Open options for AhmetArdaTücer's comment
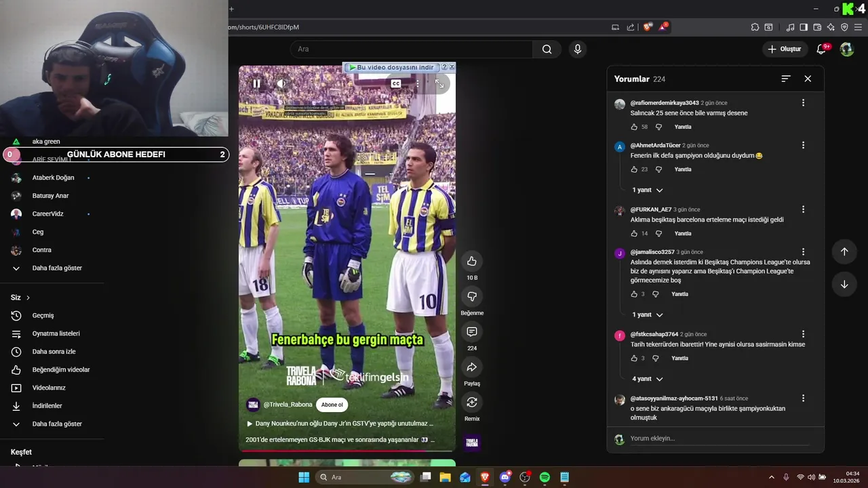 [803, 146]
